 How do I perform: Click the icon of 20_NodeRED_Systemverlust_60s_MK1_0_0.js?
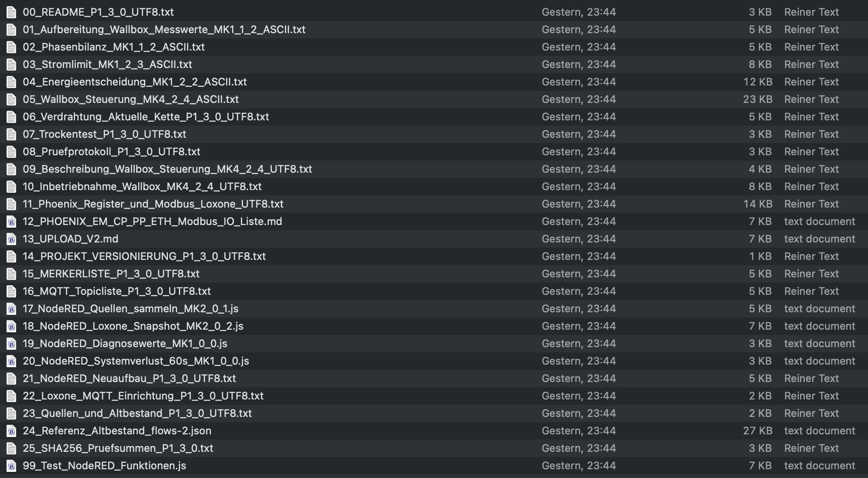11,361
